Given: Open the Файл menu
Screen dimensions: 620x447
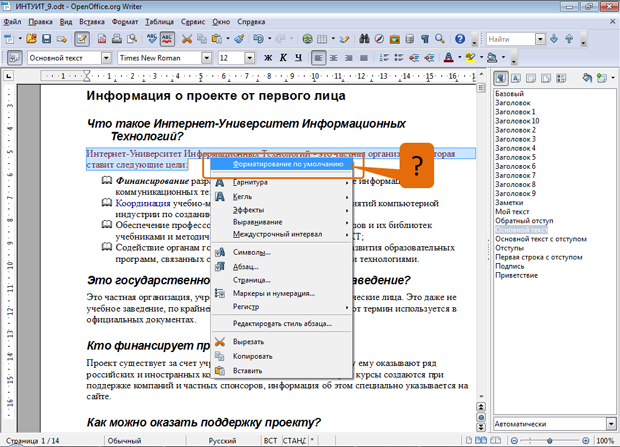Looking at the screenshot, I should (12, 22).
